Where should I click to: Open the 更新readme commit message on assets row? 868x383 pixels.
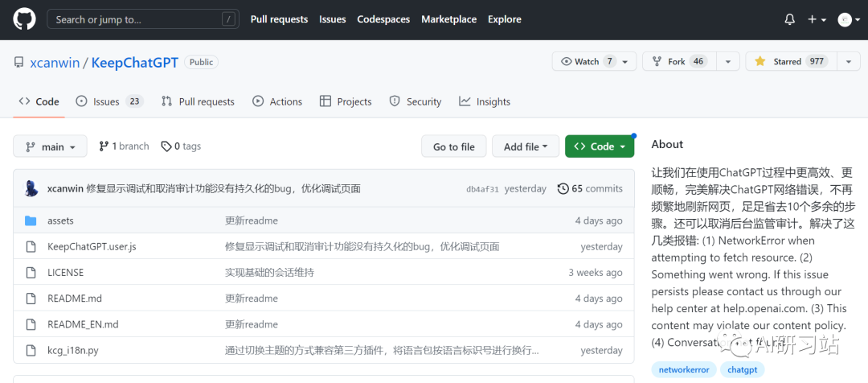point(252,220)
